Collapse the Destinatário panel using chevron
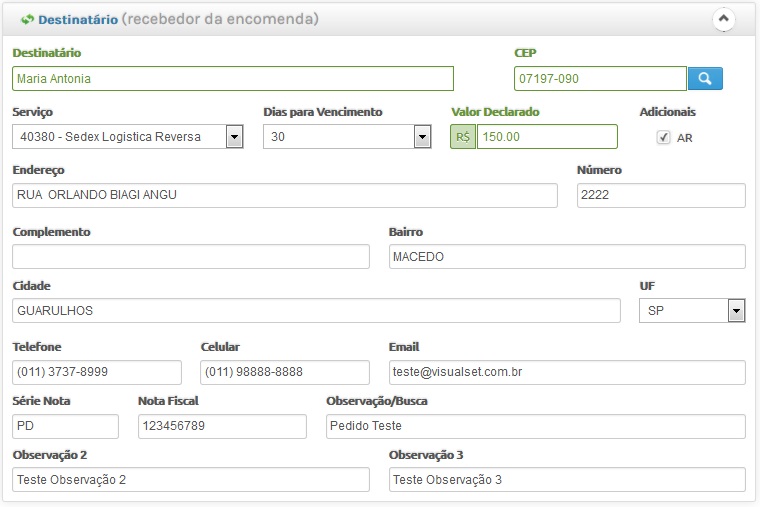The width and height of the screenshot is (760, 507). click(x=724, y=19)
